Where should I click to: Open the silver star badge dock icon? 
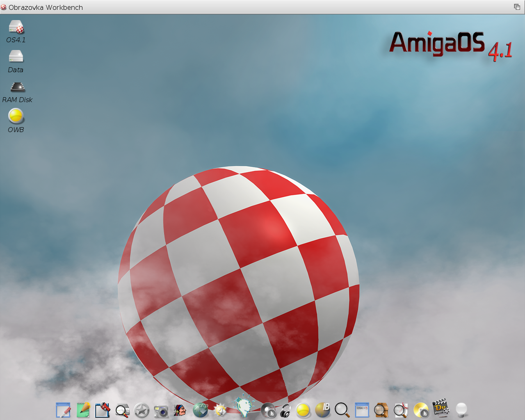(x=142, y=410)
